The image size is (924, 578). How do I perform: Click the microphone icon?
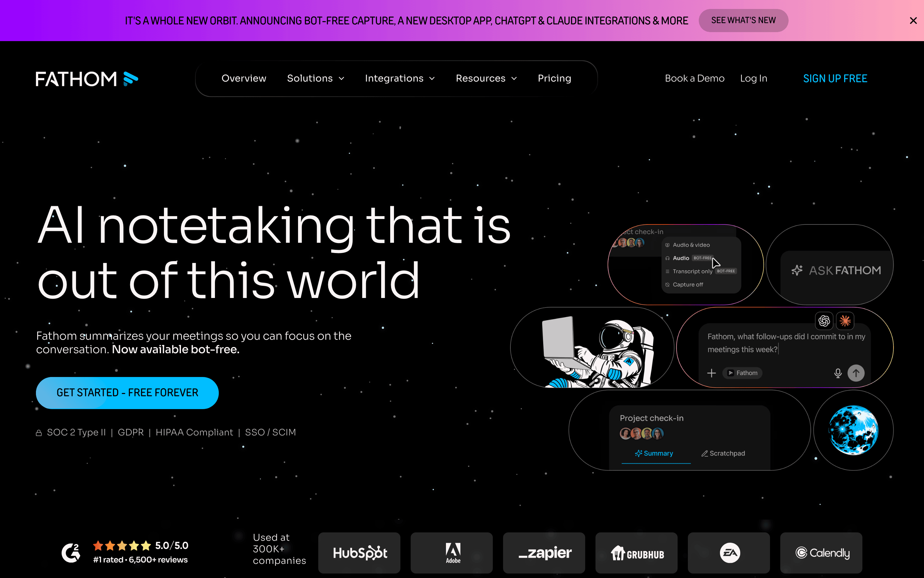point(838,373)
